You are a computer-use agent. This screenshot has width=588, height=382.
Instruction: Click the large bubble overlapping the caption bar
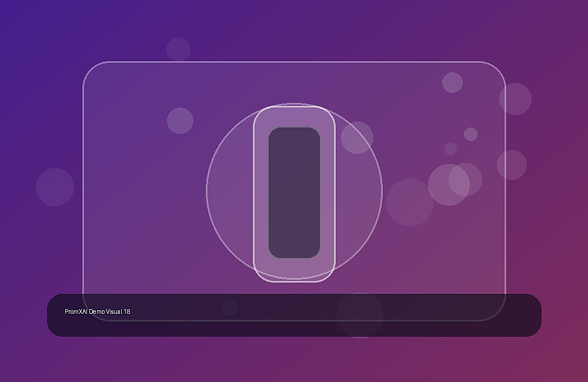(360, 315)
